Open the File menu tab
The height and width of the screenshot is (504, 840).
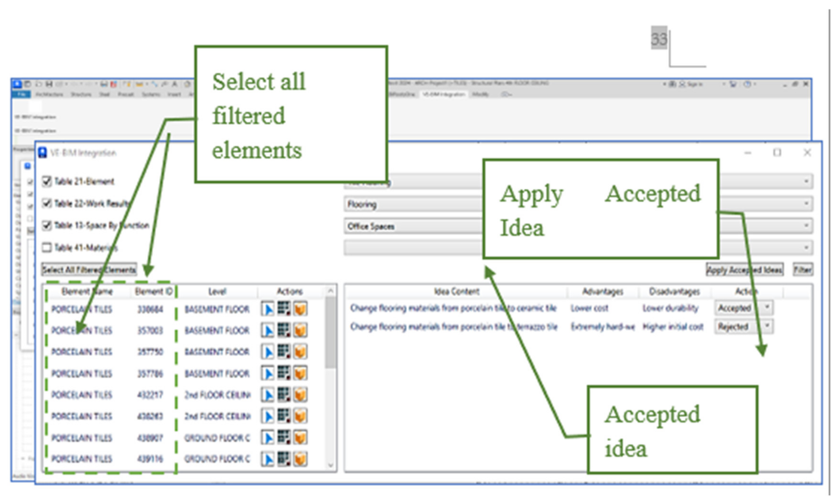tap(22, 94)
